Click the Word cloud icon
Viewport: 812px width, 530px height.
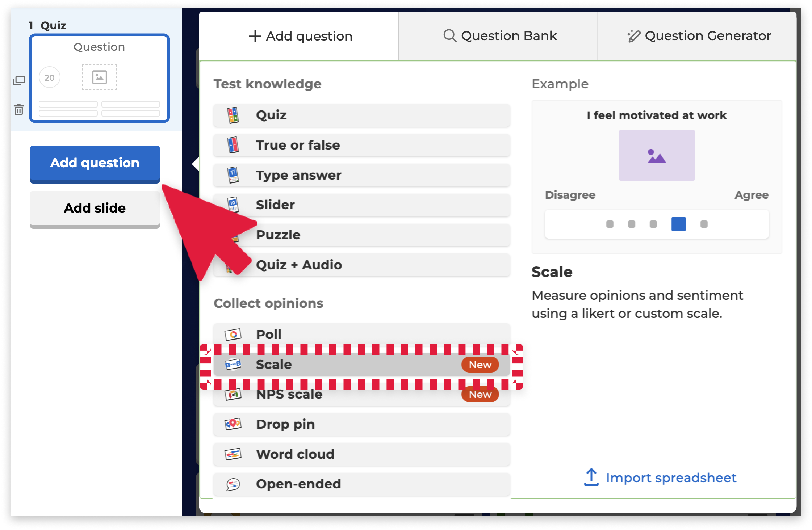(x=233, y=454)
